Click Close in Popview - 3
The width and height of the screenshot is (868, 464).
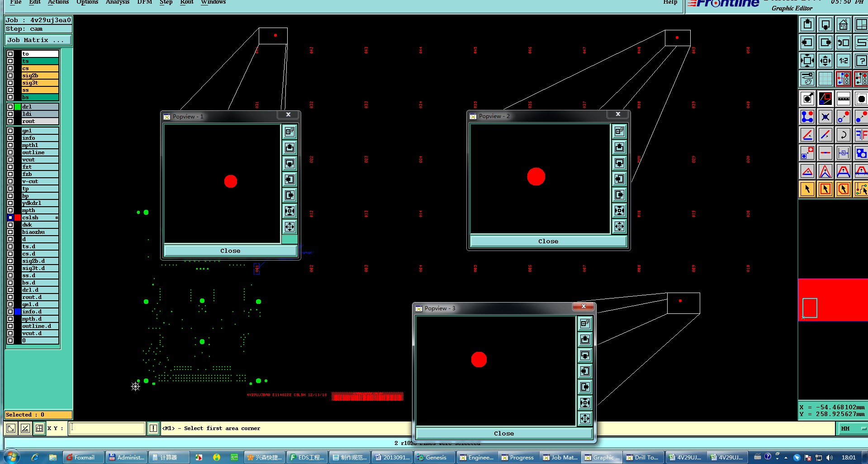coord(504,433)
